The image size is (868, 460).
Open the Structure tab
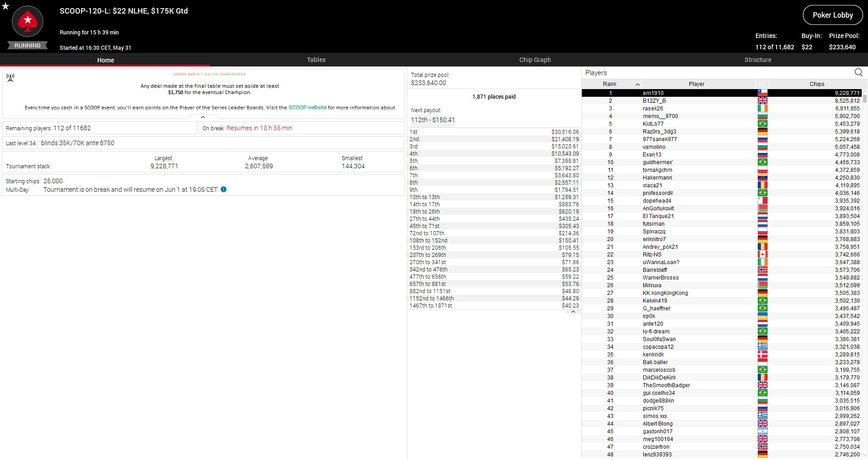pyautogui.click(x=758, y=60)
